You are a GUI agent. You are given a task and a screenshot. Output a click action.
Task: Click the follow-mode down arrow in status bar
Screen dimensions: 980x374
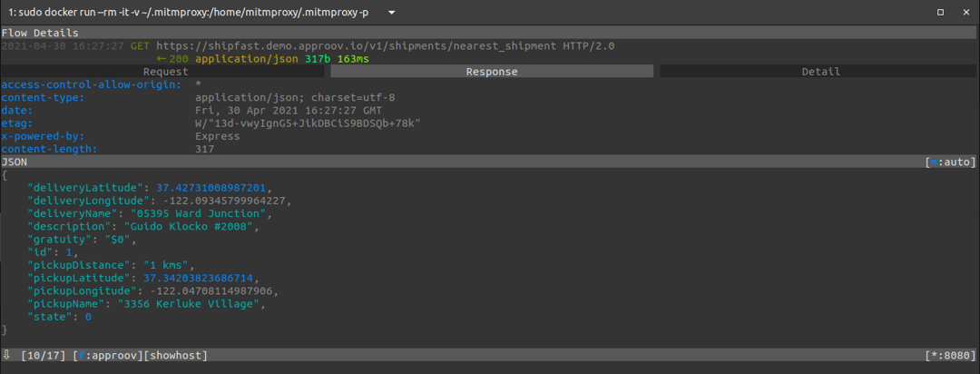pos(7,355)
